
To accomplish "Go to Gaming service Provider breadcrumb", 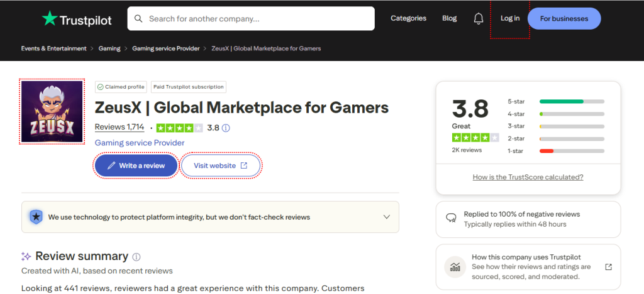I will [166, 48].
